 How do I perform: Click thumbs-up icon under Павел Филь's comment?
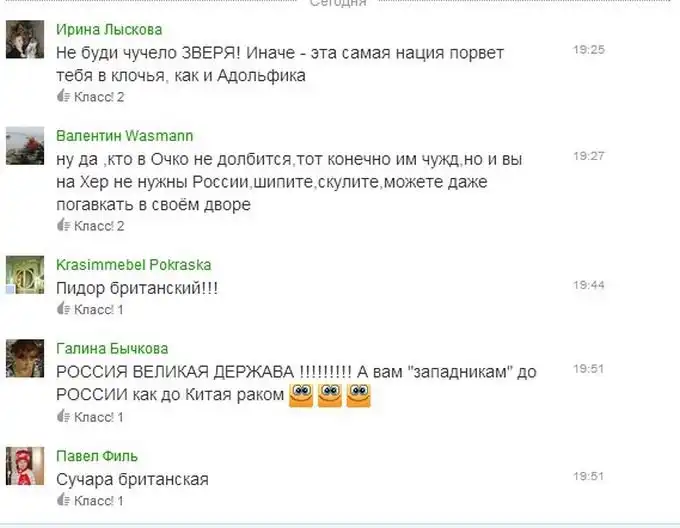[63, 500]
